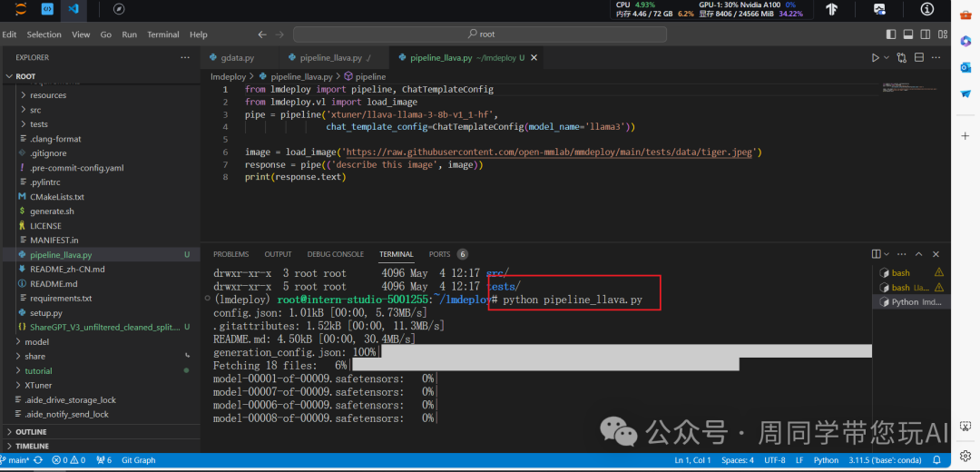This screenshot has width=980, height=472.
Task: Click the split terminal icon
Action: 877,254
